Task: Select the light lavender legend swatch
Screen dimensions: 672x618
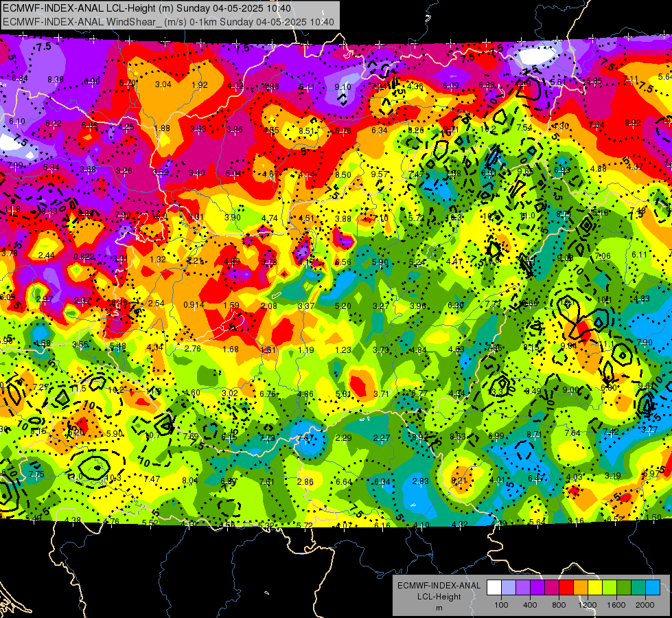Action: 508,588
